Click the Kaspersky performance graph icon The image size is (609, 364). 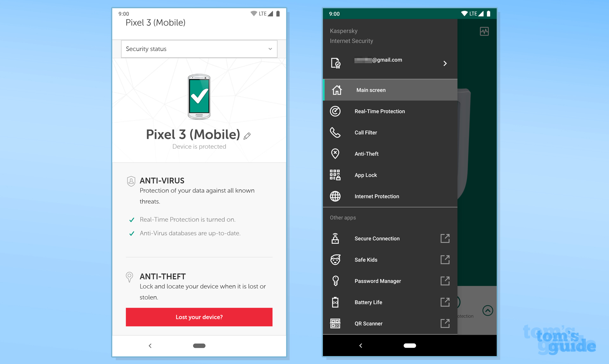pyautogui.click(x=484, y=31)
